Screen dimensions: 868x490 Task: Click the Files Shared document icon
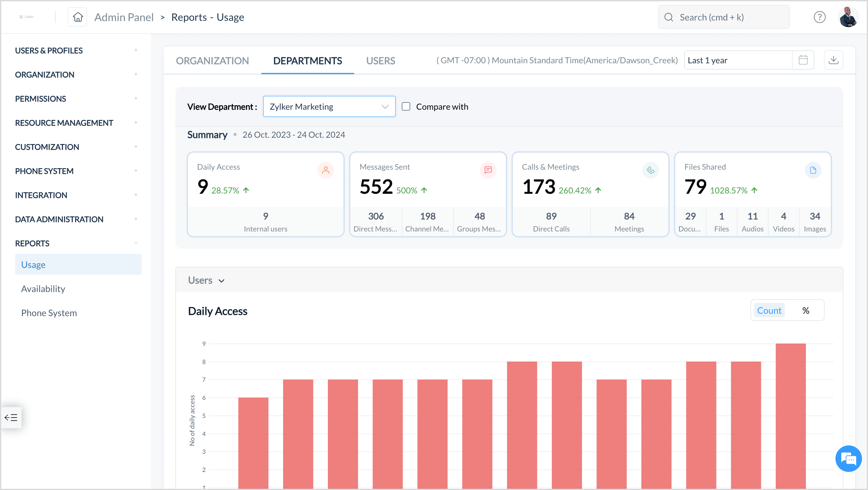(813, 170)
